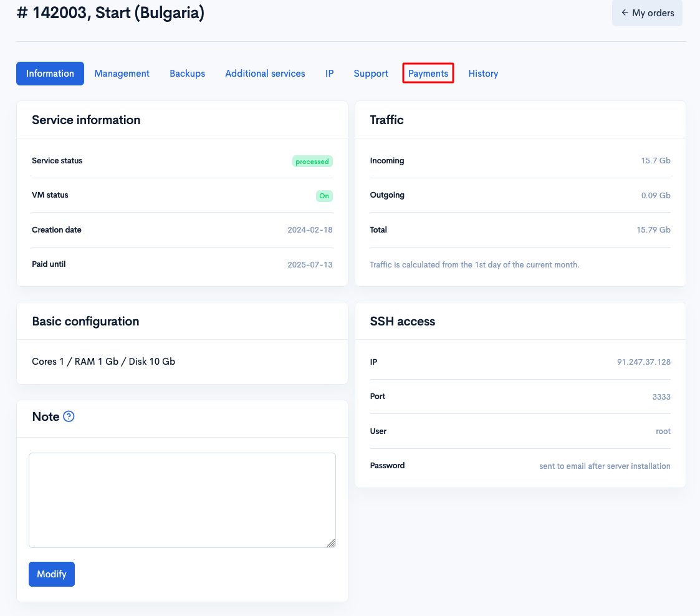Click the Note help question-mark icon
The width and height of the screenshot is (700, 616).
(x=69, y=416)
